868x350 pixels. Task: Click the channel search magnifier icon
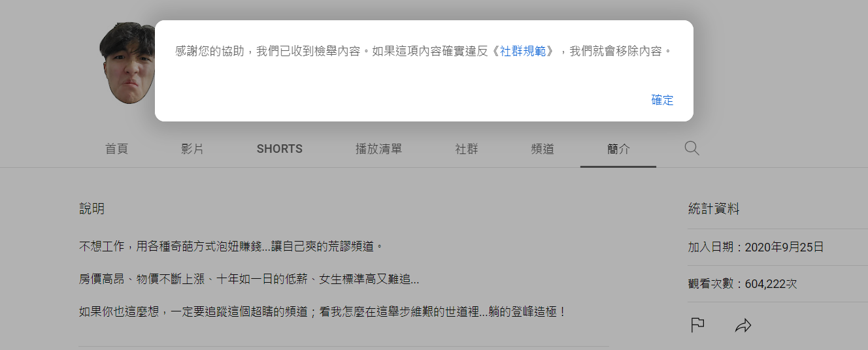[x=692, y=148]
